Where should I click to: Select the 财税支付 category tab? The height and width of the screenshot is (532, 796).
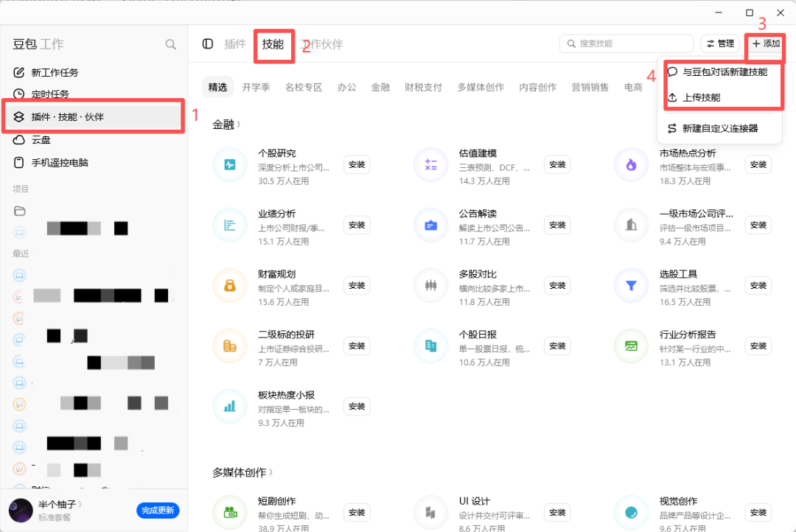pos(423,87)
